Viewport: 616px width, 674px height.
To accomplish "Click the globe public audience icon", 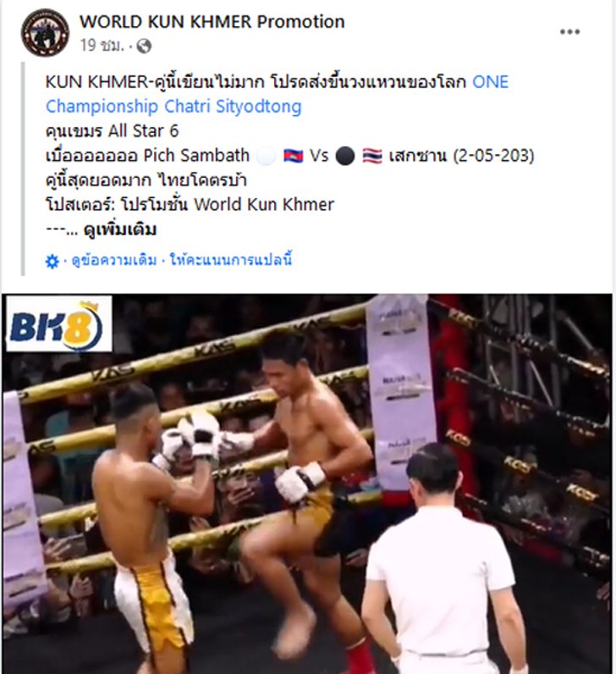I will pos(144,46).
